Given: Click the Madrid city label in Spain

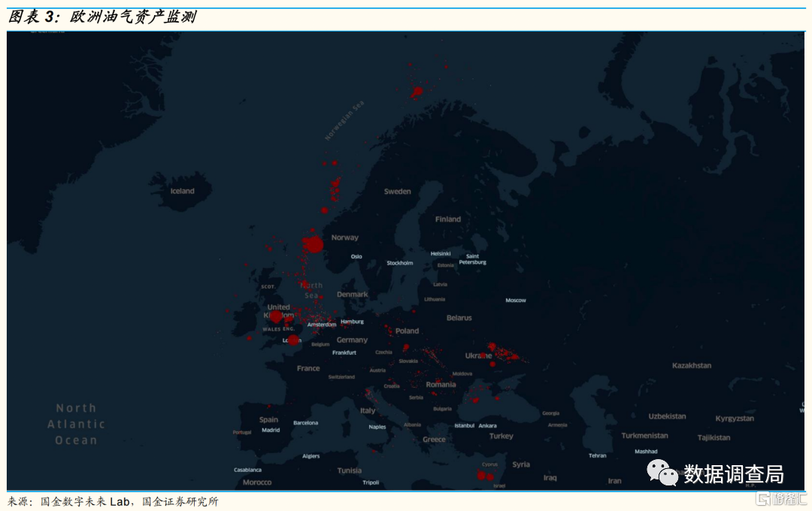Looking at the screenshot, I should [x=271, y=431].
